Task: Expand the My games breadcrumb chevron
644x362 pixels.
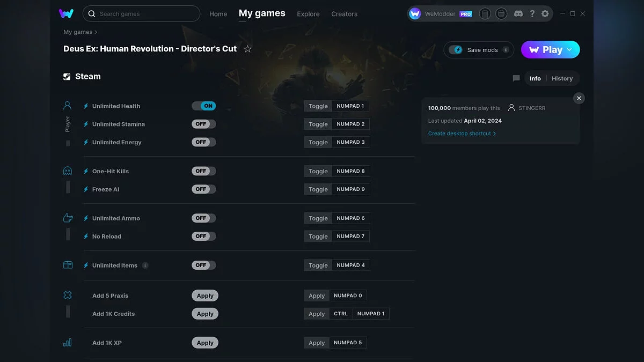Action: pyautogui.click(x=96, y=32)
